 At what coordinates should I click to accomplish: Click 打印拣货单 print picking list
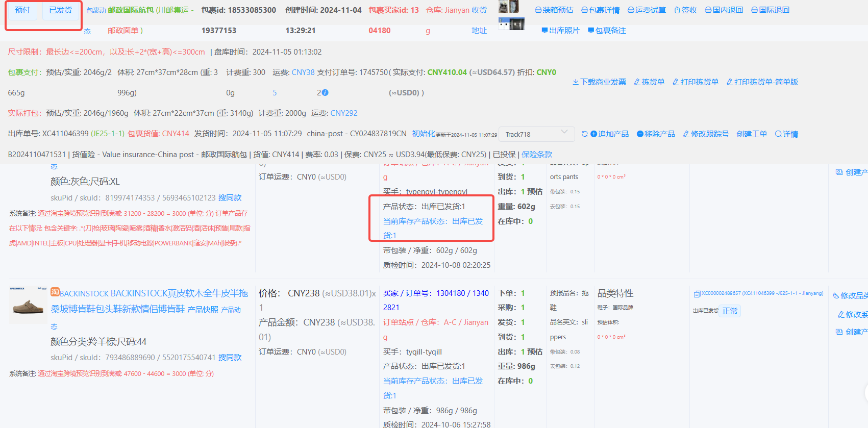point(696,82)
